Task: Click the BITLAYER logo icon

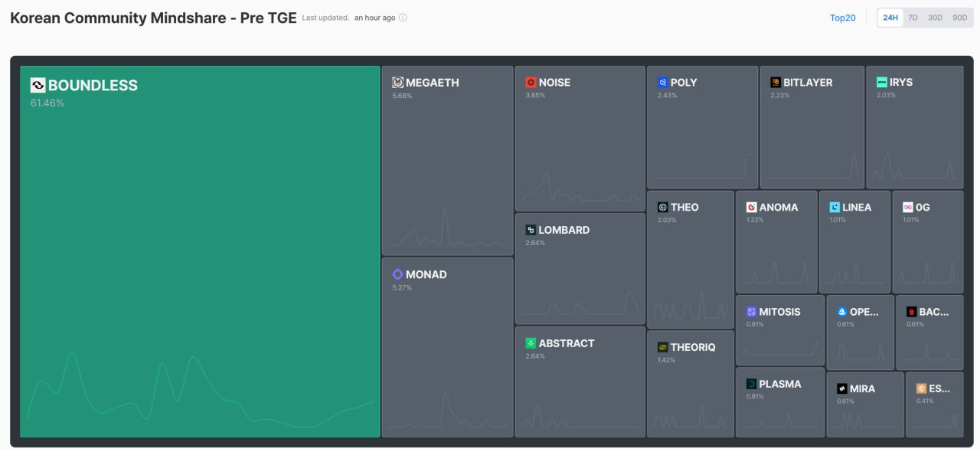Action: point(776,83)
